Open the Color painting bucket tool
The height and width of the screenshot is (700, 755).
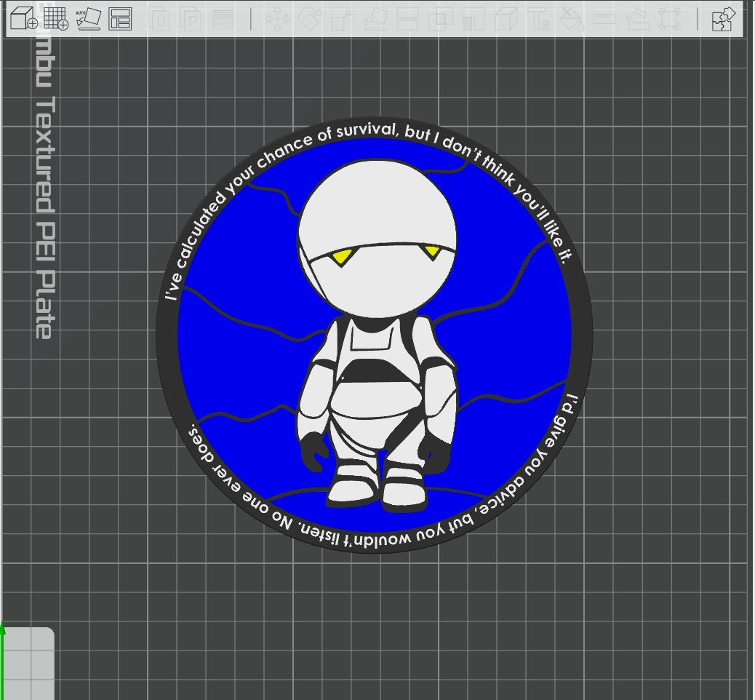572,19
